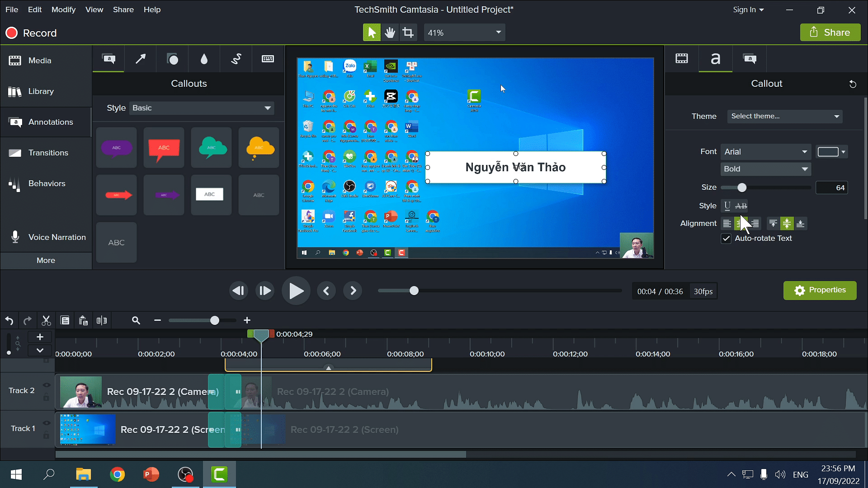The height and width of the screenshot is (488, 868).
Task: Uncheck Auto-rotate Text checkbox
Action: (x=726, y=239)
